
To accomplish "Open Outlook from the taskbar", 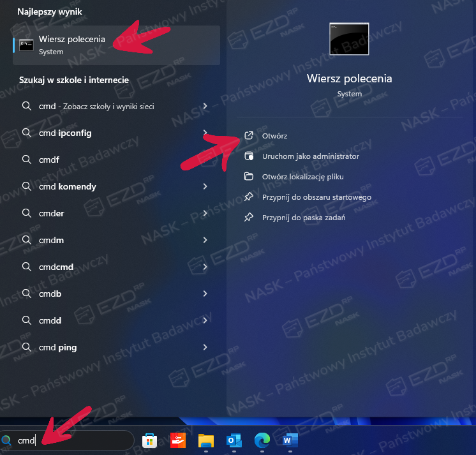I will pos(234,440).
